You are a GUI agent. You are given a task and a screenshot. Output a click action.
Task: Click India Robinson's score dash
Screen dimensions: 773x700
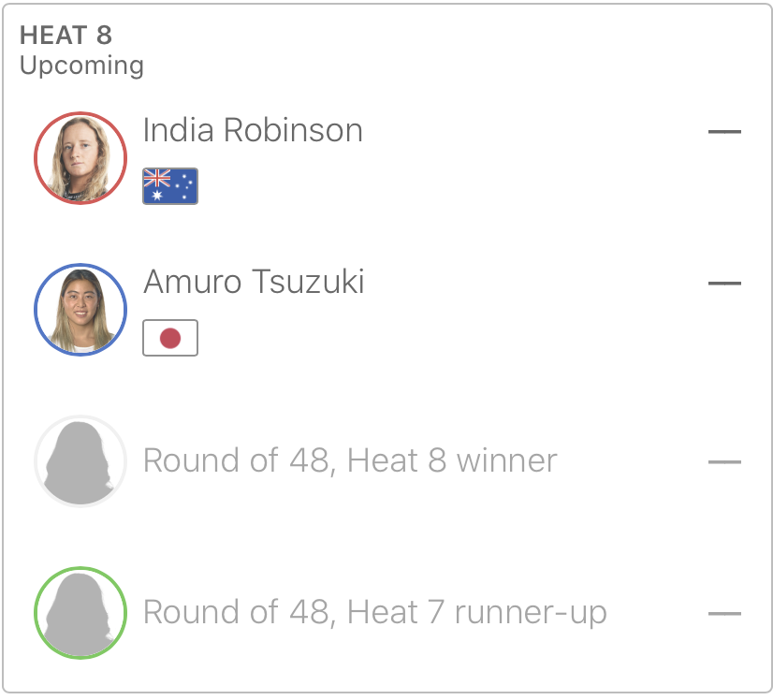724,132
